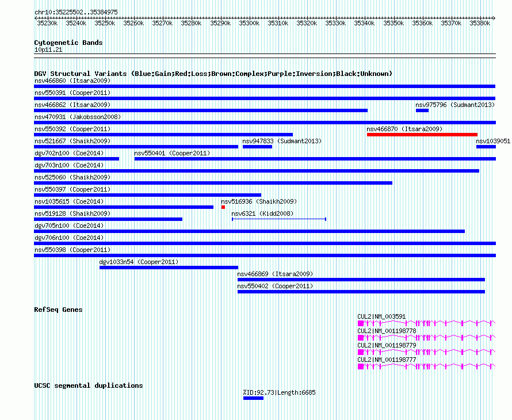Viewport: 512px width, 420px height.
Task: Select the nsv470931 (Jakobsson2008) label
Action: coord(78,117)
